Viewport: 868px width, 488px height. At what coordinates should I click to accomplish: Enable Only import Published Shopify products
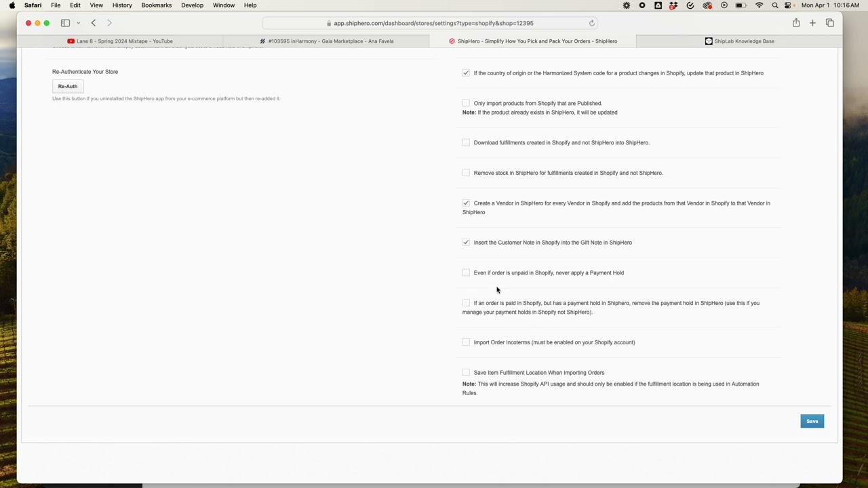[466, 103]
